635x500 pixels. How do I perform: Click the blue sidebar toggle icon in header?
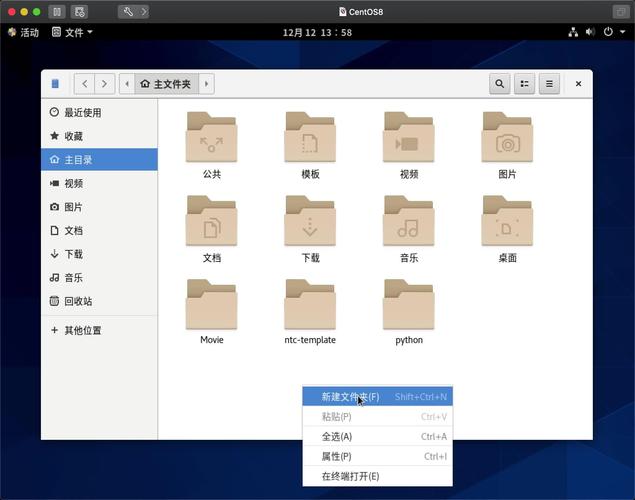coord(55,84)
